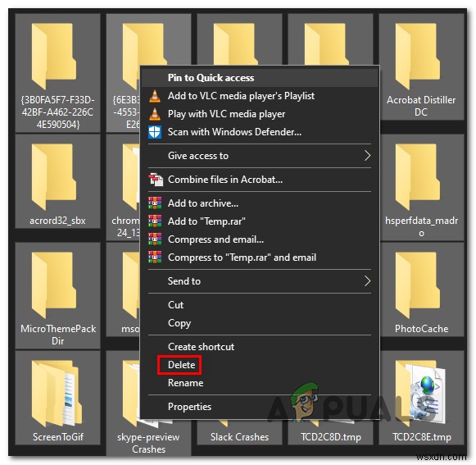Screen dimensions: 476x465
Task: Select the {3B0FA5F7-F33D-42BF-A462-226C4E590504} folder icon
Action: (54, 57)
